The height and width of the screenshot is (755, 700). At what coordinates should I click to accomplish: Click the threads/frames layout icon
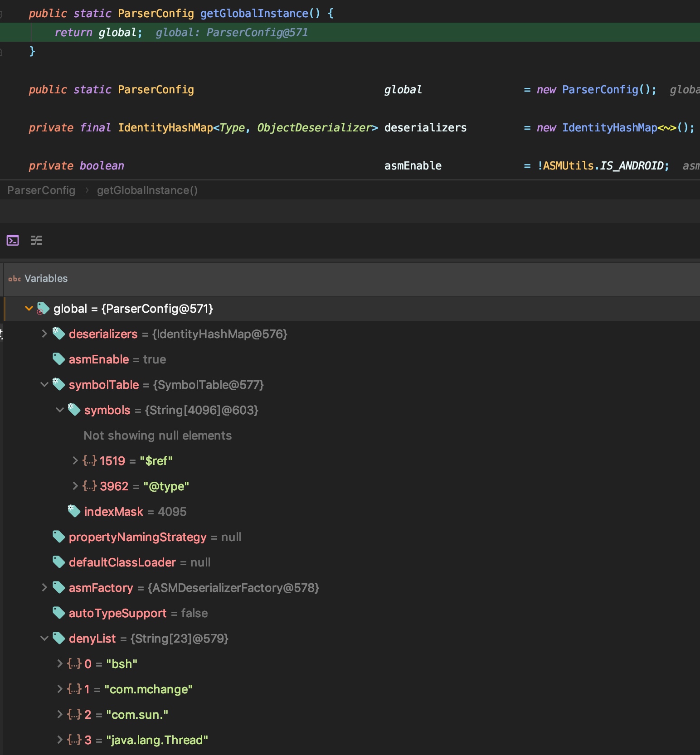pyautogui.click(x=36, y=240)
